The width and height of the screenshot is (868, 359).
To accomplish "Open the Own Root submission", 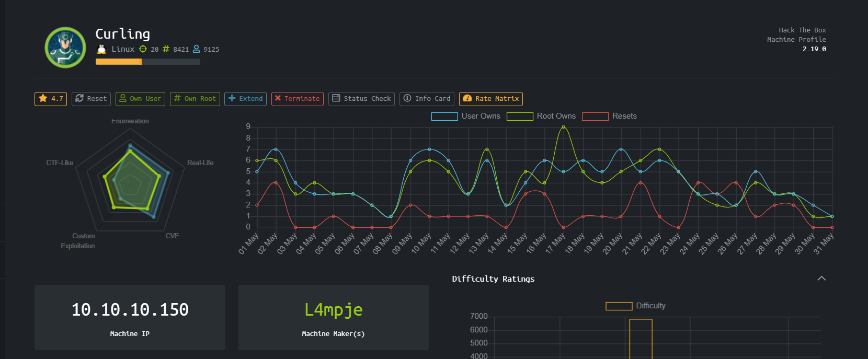I will click(x=195, y=99).
